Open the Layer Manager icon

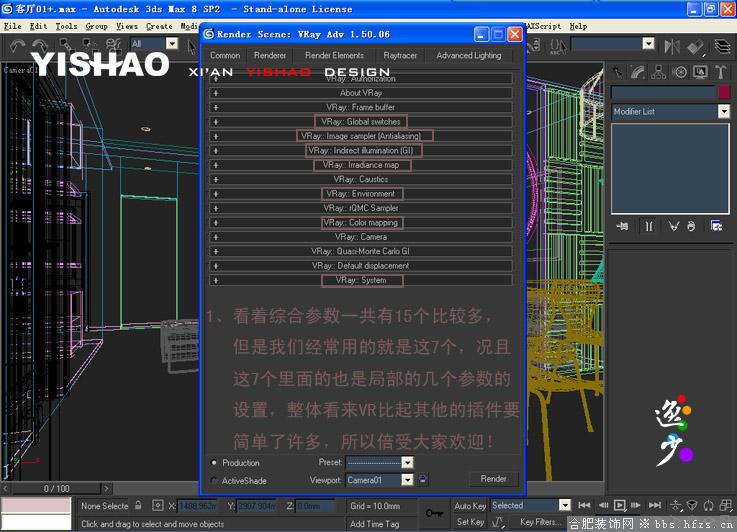click(723, 46)
